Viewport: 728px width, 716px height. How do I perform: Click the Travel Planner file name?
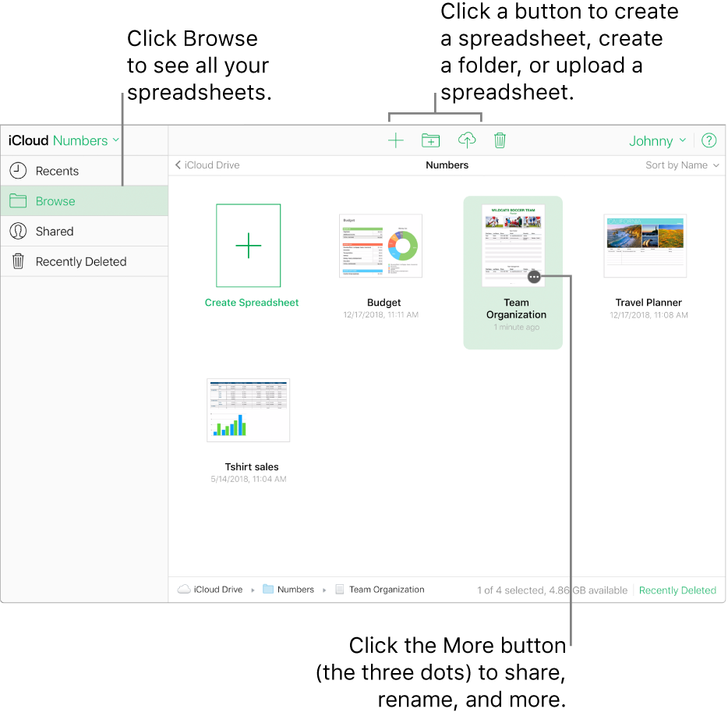(x=648, y=303)
